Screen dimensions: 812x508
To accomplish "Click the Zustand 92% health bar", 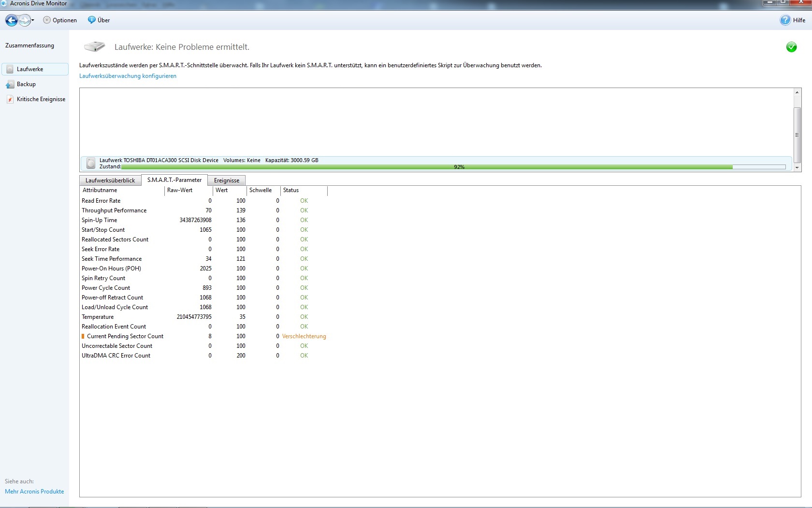I will pos(453,167).
